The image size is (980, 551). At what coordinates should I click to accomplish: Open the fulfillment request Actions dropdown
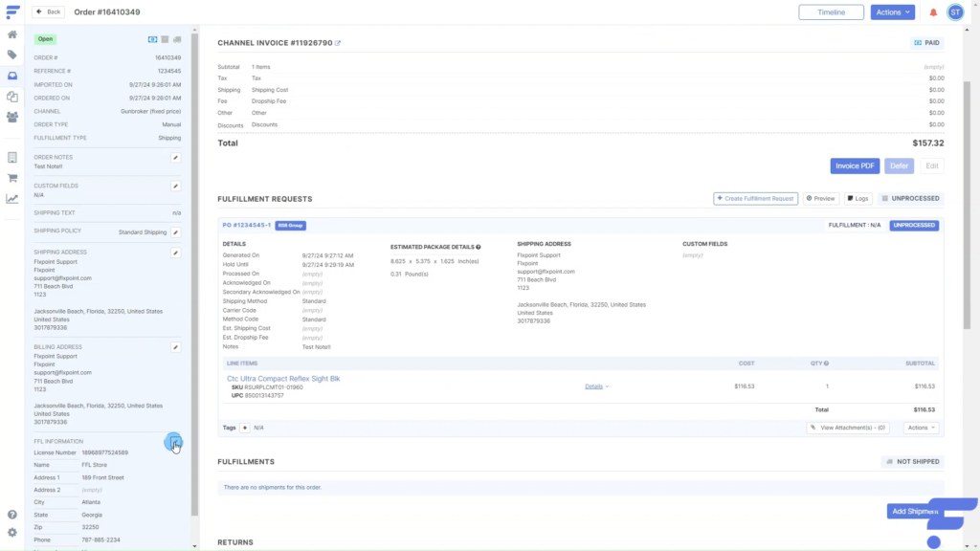pyautogui.click(x=921, y=428)
